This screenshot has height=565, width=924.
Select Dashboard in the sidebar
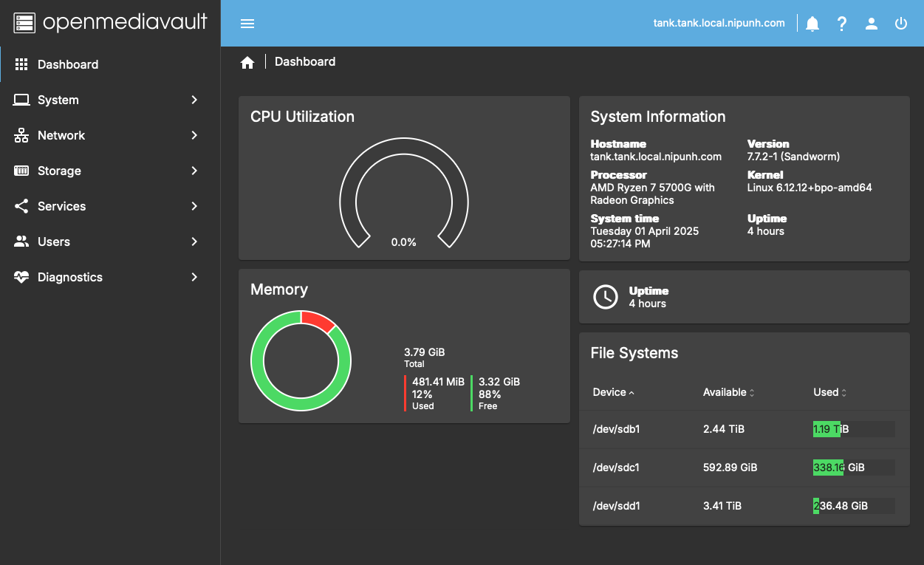(x=68, y=64)
